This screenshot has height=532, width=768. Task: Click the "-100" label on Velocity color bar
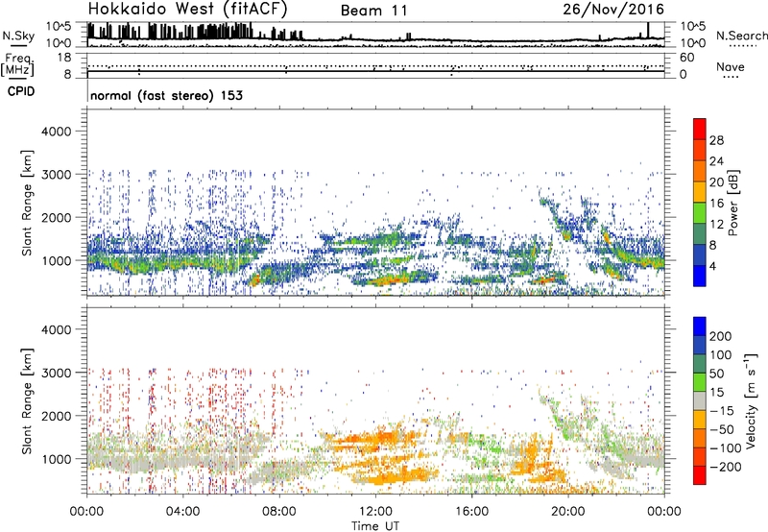[x=726, y=448]
